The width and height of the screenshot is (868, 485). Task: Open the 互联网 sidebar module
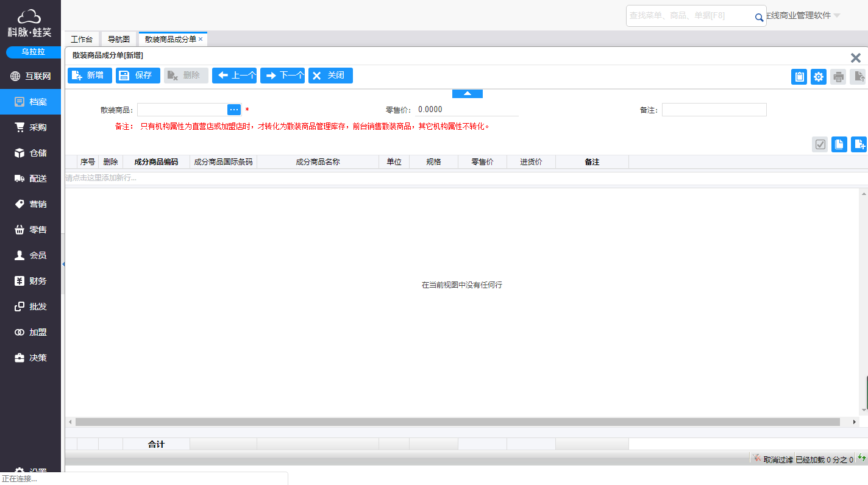pos(30,76)
